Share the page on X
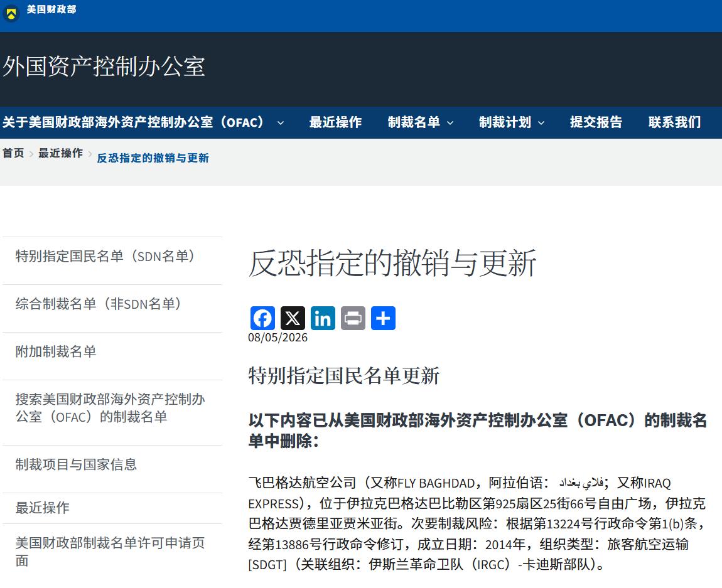The height and width of the screenshot is (588, 722). coord(293,318)
